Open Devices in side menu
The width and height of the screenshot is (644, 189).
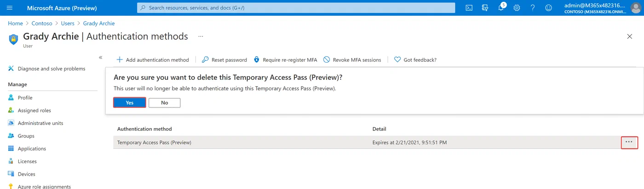tap(22, 174)
